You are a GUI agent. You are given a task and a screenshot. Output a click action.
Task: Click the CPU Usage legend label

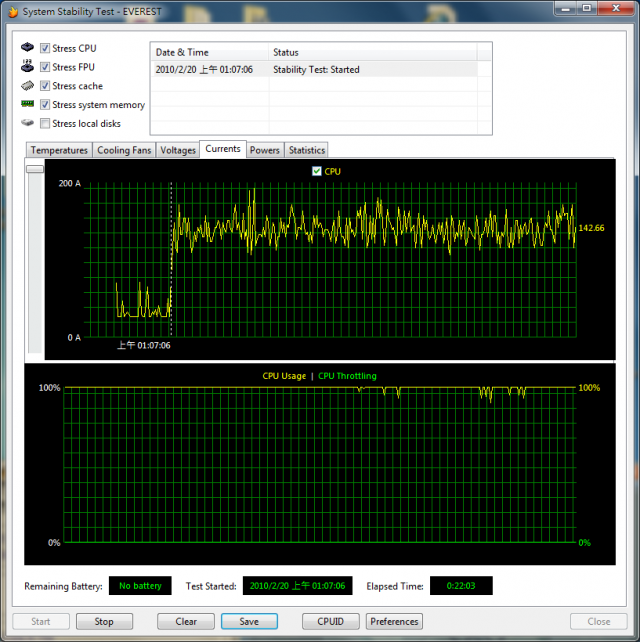click(x=284, y=376)
